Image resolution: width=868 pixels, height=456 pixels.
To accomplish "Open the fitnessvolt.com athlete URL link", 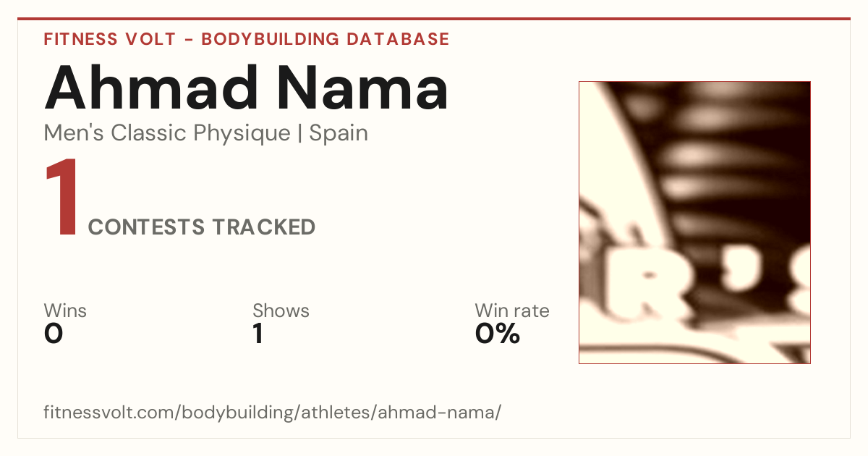I will click(x=272, y=413).
